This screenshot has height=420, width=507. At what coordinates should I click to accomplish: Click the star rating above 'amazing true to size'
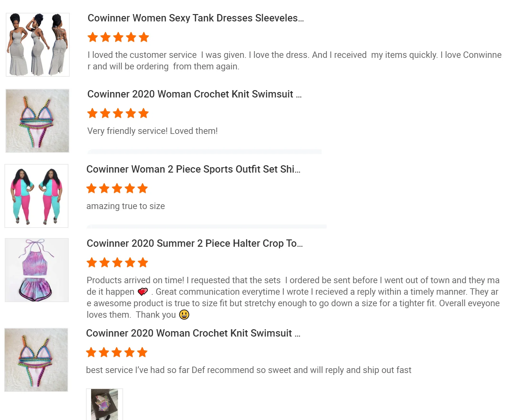click(117, 189)
